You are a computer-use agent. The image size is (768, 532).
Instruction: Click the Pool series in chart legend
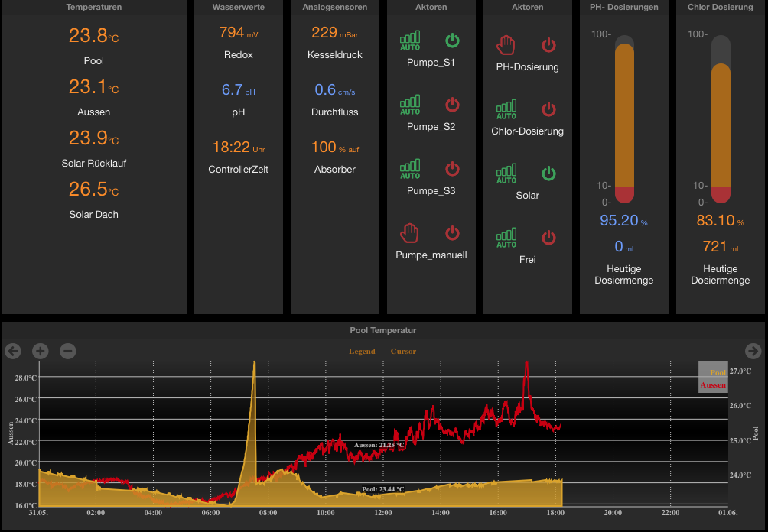718,372
